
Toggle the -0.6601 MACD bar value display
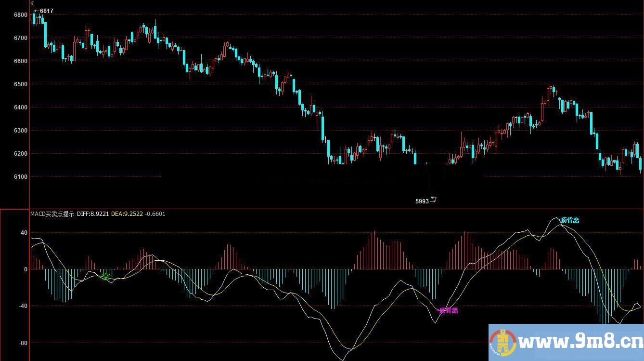coord(153,214)
